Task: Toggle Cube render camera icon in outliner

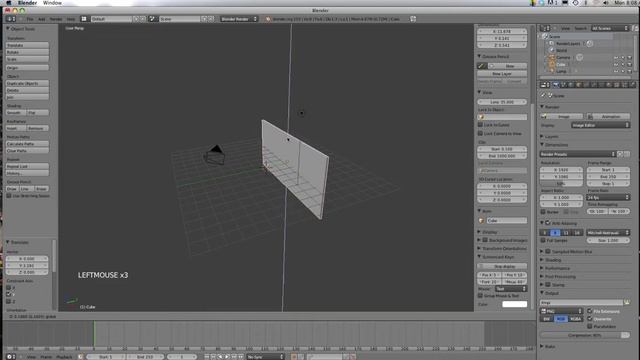Action: (x=629, y=64)
